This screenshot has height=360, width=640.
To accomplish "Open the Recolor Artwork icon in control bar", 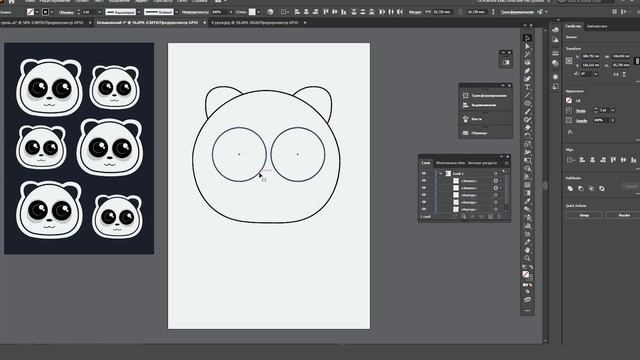I will click(x=270, y=12).
